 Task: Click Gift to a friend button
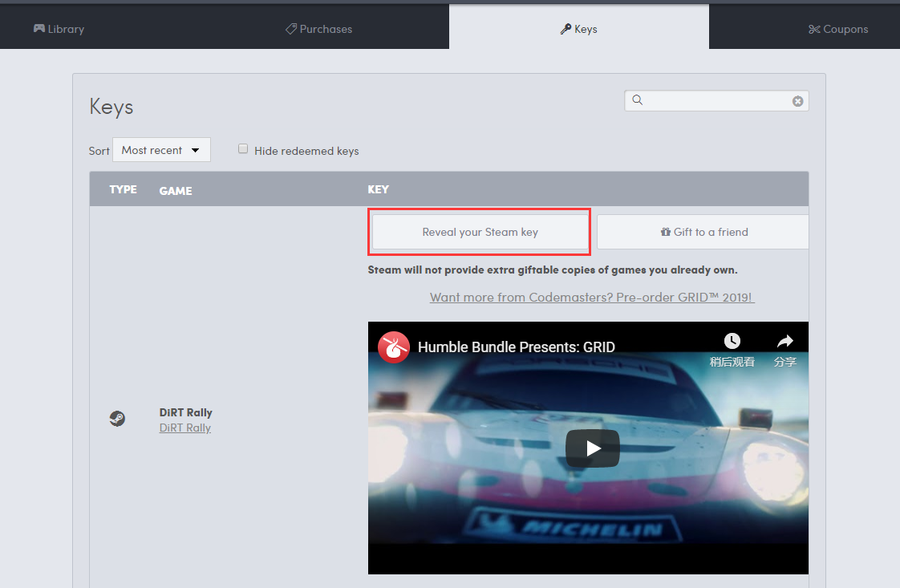pos(703,232)
